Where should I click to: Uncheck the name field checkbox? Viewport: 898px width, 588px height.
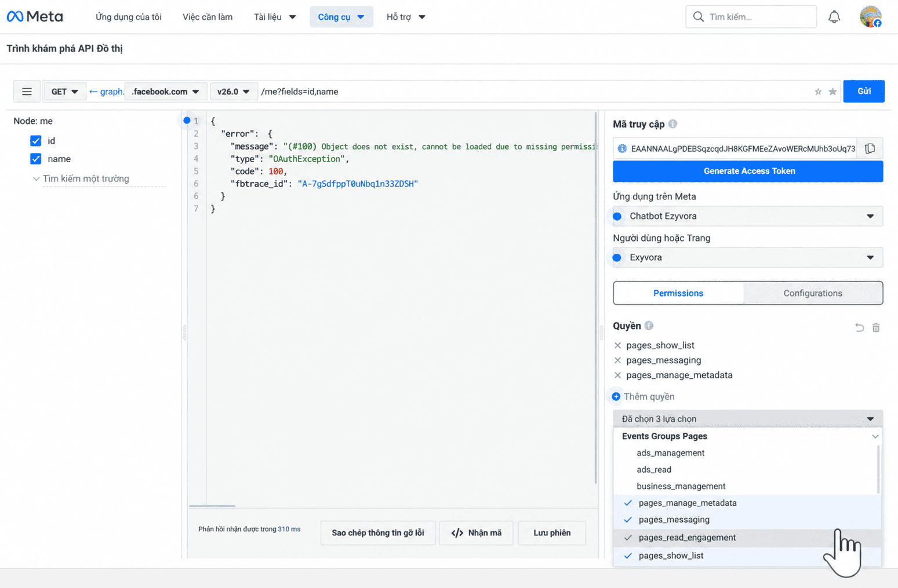[x=36, y=159]
